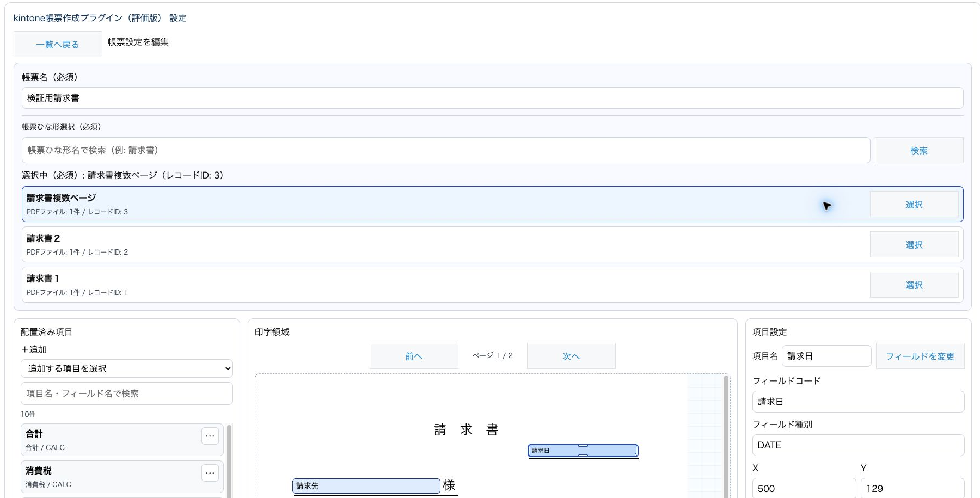Select the 請求書１ template
The image size is (980, 498).
coord(914,285)
